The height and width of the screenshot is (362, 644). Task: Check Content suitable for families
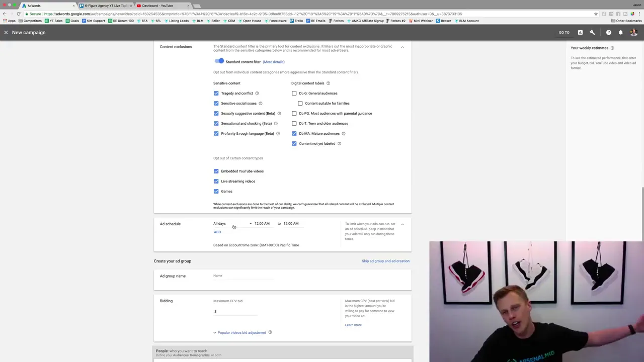point(300,103)
